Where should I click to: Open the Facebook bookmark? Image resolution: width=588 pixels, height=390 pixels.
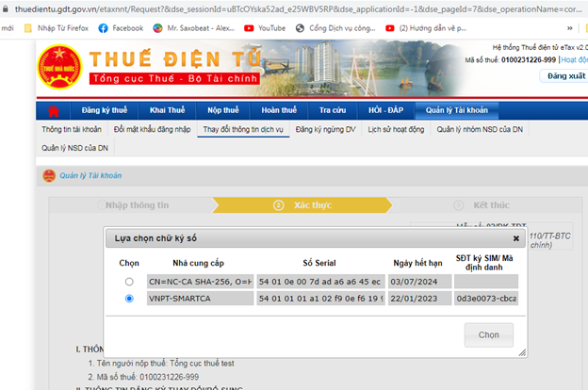[x=120, y=28]
